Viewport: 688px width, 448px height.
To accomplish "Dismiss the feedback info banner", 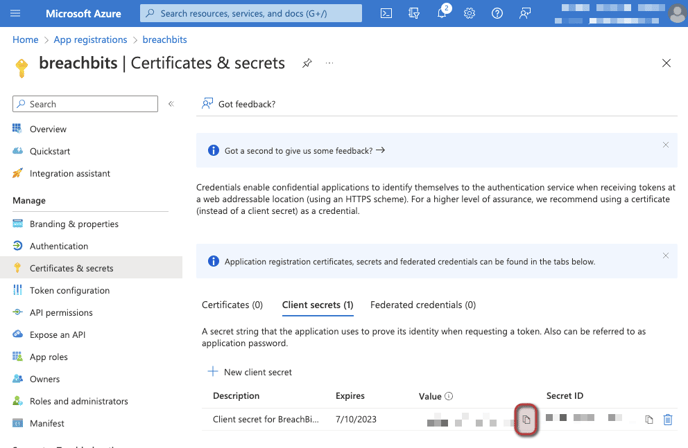I will coord(666,145).
